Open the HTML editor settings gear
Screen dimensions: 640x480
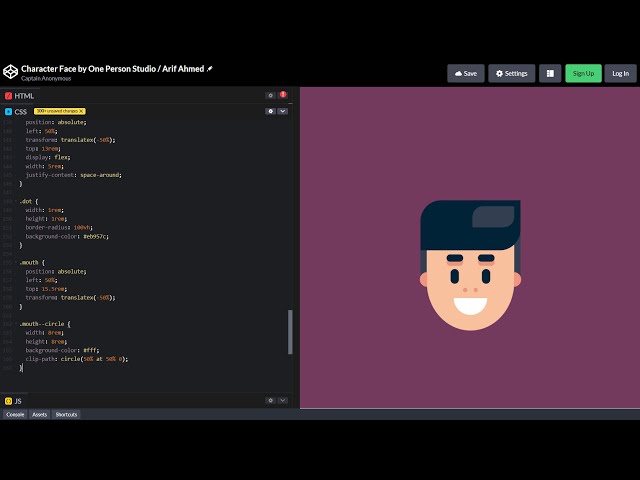(270, 96)
